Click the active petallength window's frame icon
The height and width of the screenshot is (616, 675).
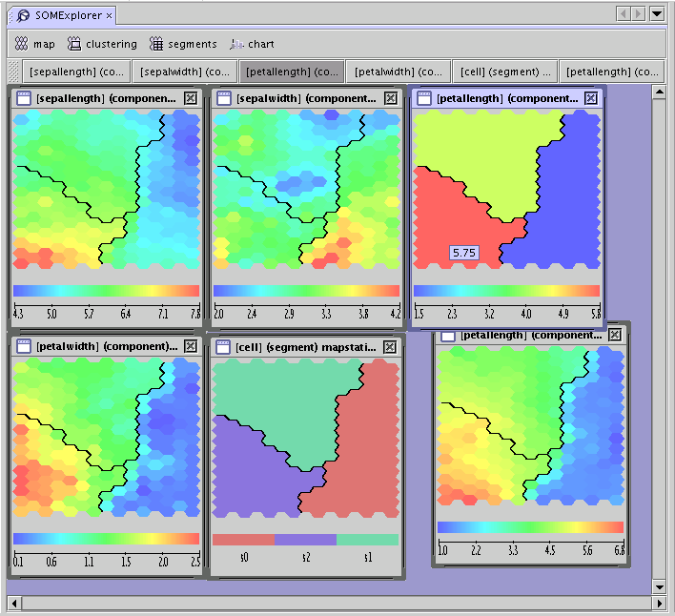pyautogui.click(x=424, y=98)
